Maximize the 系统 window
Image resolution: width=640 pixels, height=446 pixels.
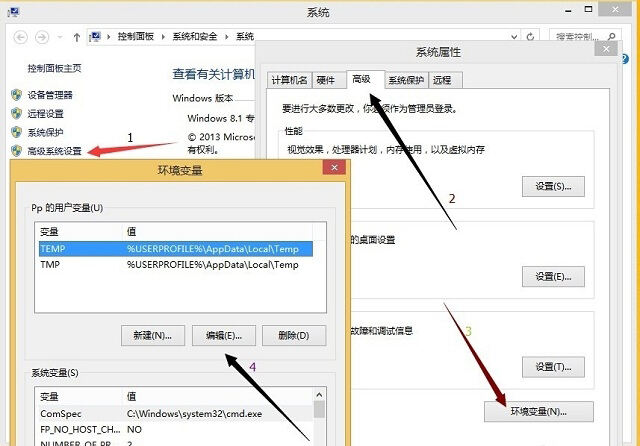[588, 9]
